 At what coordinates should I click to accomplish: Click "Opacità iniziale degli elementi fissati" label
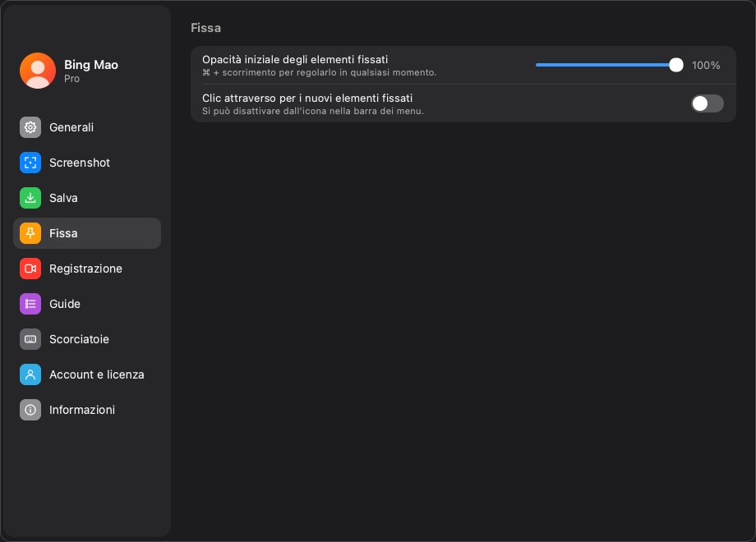point(295,59)
